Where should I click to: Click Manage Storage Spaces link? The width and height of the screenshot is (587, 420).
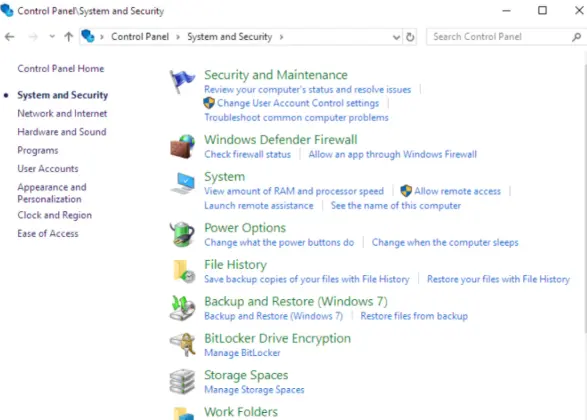point(254,390)
